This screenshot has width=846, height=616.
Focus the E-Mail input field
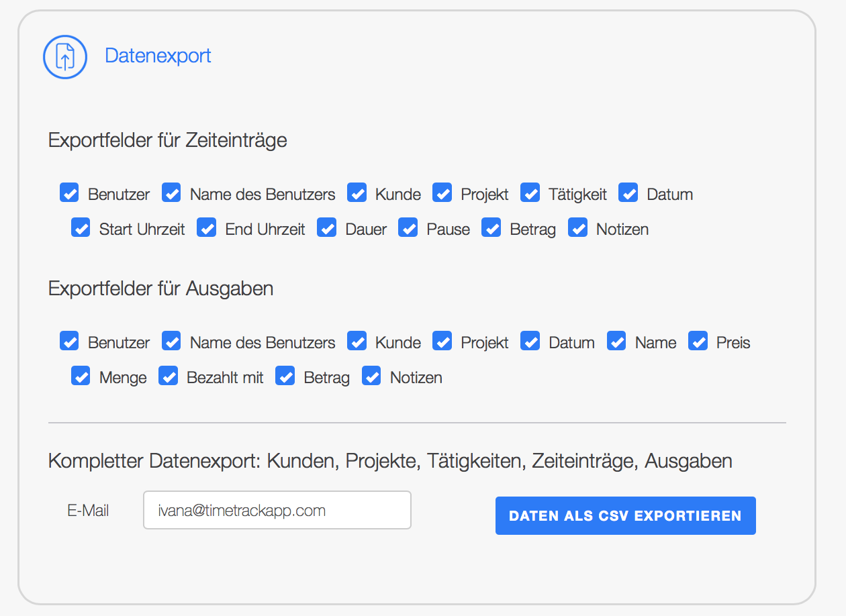[277, 510]
